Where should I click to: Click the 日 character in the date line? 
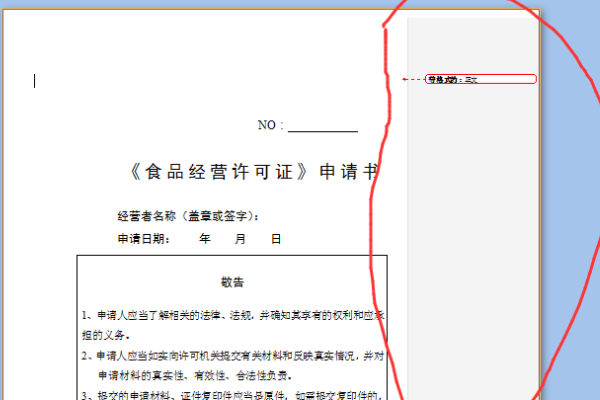276,239
